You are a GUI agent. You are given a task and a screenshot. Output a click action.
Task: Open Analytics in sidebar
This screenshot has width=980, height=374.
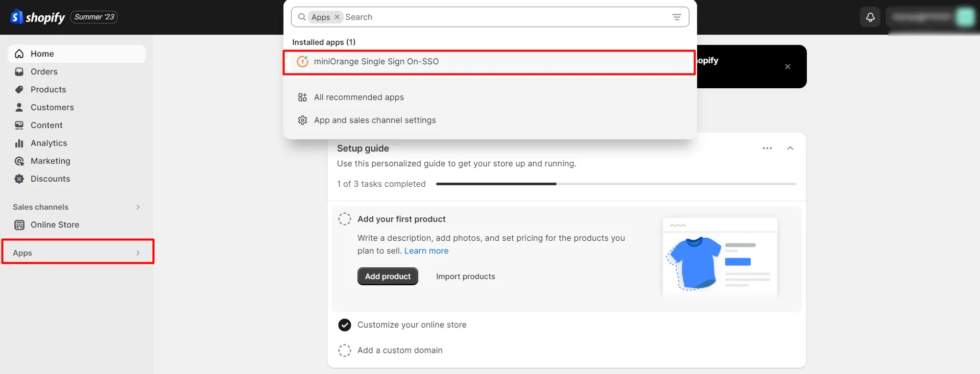point(77,143)
